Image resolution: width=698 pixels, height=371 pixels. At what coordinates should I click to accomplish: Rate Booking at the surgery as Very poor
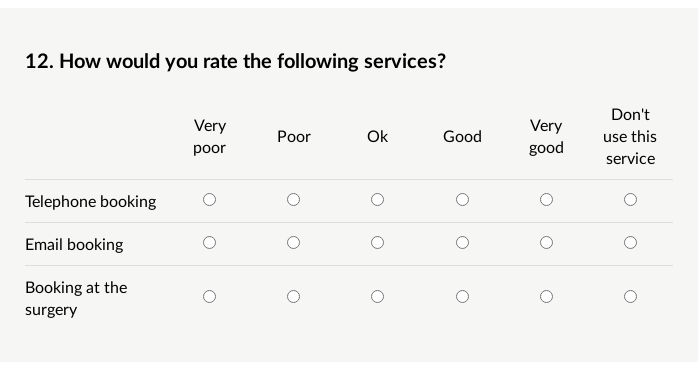(x=209, y=297)
